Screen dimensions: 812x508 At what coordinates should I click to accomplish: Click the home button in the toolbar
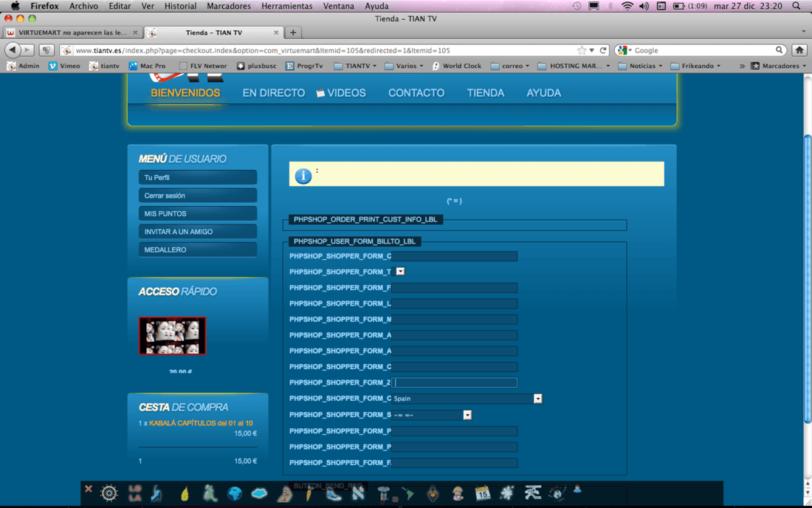click(799, 50)
